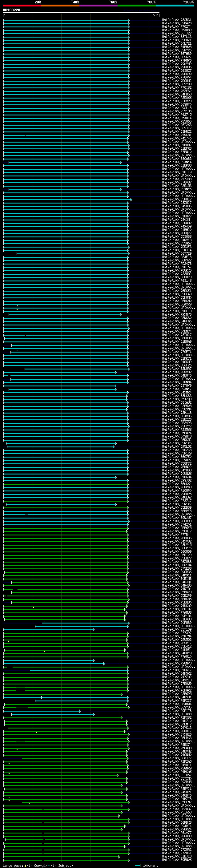Open hit UniRef100_A7Q2T4
This screenshot has width=197, height=868.
coord(177,26)
